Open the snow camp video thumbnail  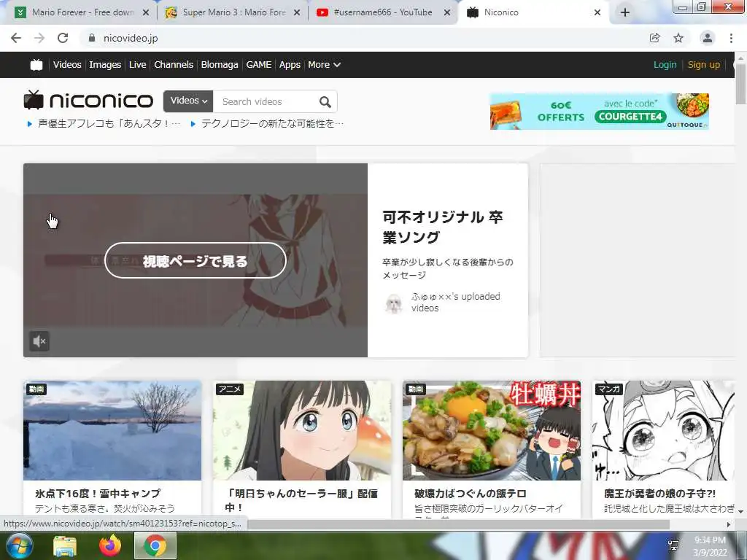pos(112,430)
